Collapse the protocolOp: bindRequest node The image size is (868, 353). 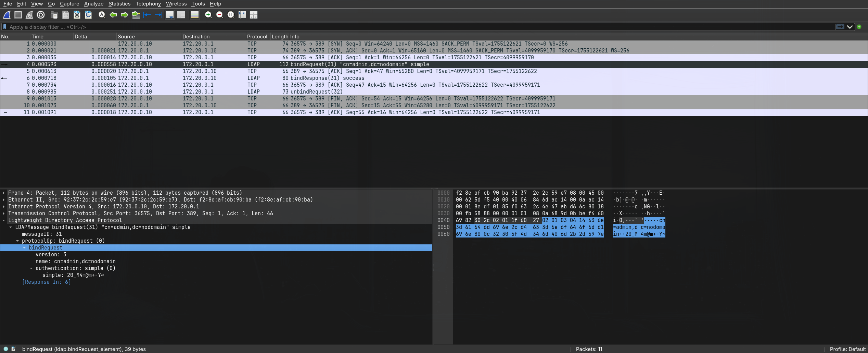(x=17, y=241)
